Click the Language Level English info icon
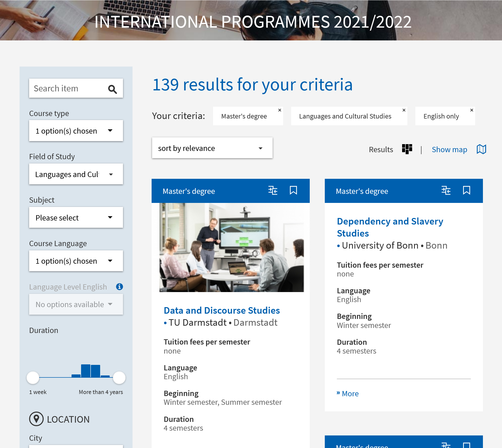The height and width of the screenshot is (448, 502). (x=119, y=287)
